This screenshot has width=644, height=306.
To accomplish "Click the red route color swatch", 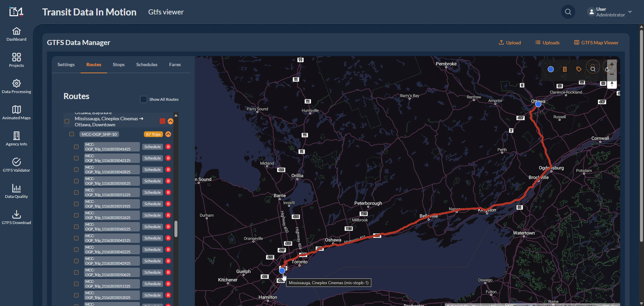I will click(162, 121).
